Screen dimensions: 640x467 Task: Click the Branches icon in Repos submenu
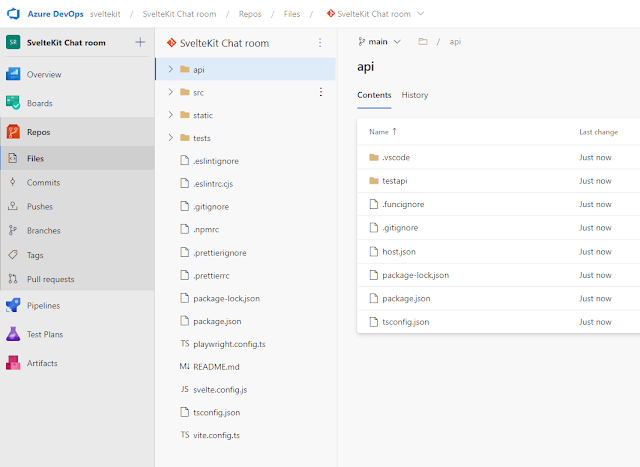click(13, 230)
